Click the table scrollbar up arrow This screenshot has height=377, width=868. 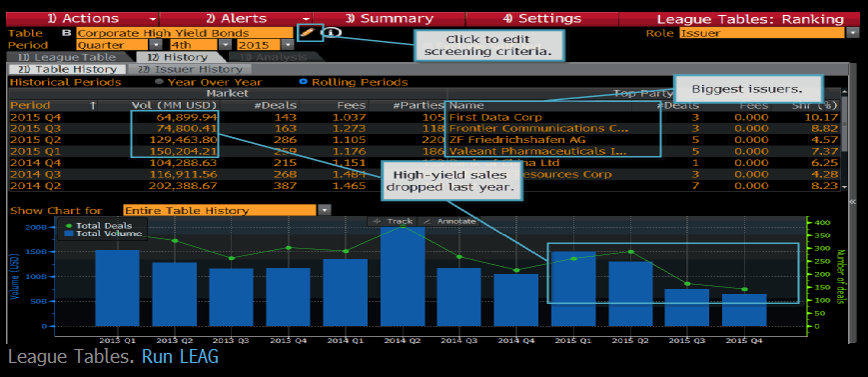844,93
